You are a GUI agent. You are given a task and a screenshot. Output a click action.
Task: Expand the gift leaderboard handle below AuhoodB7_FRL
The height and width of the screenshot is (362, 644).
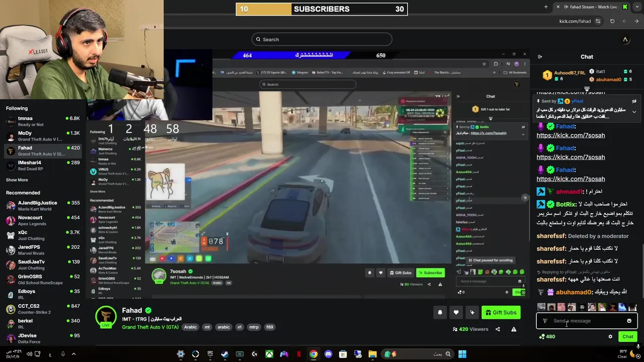(587, 89)
